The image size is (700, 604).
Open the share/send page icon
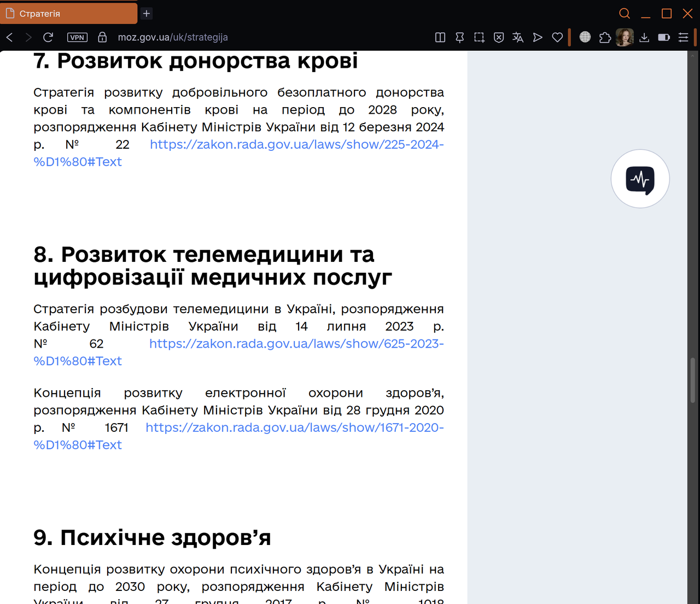(537, 37)
